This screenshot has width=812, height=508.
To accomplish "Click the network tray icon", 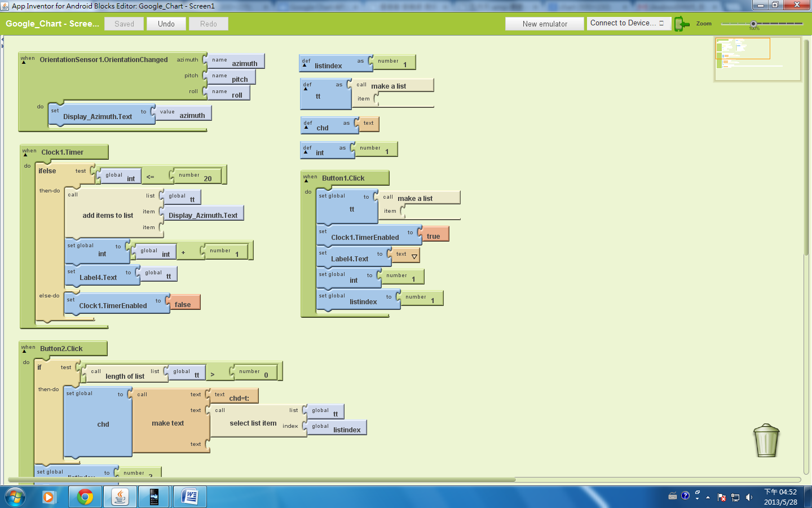I will (x=735, y=497).
